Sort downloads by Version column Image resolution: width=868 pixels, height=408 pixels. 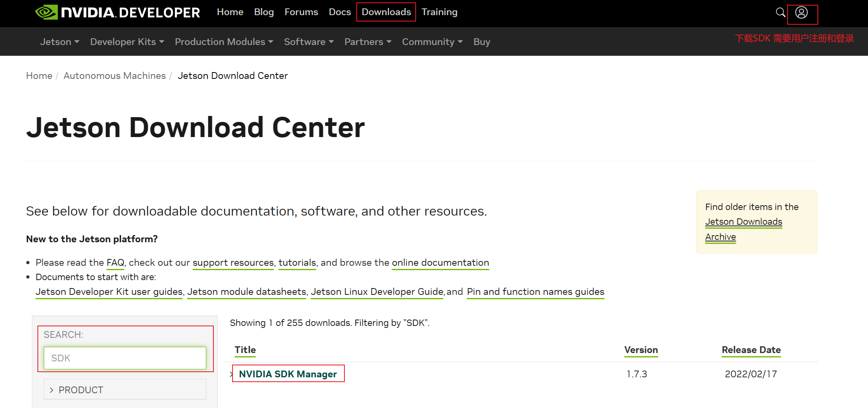(641, 350)
